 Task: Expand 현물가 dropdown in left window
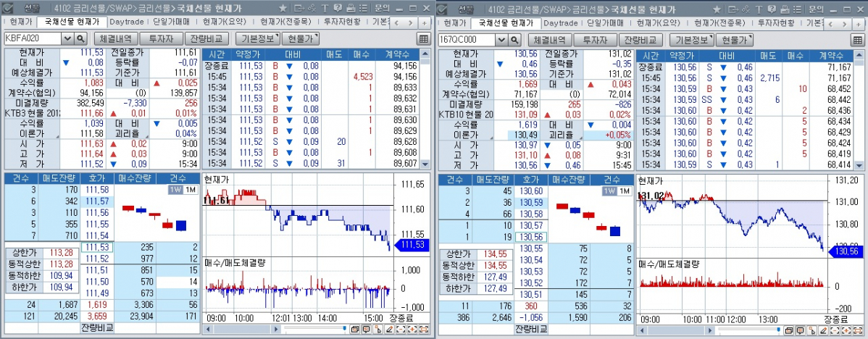click(301, 38)
